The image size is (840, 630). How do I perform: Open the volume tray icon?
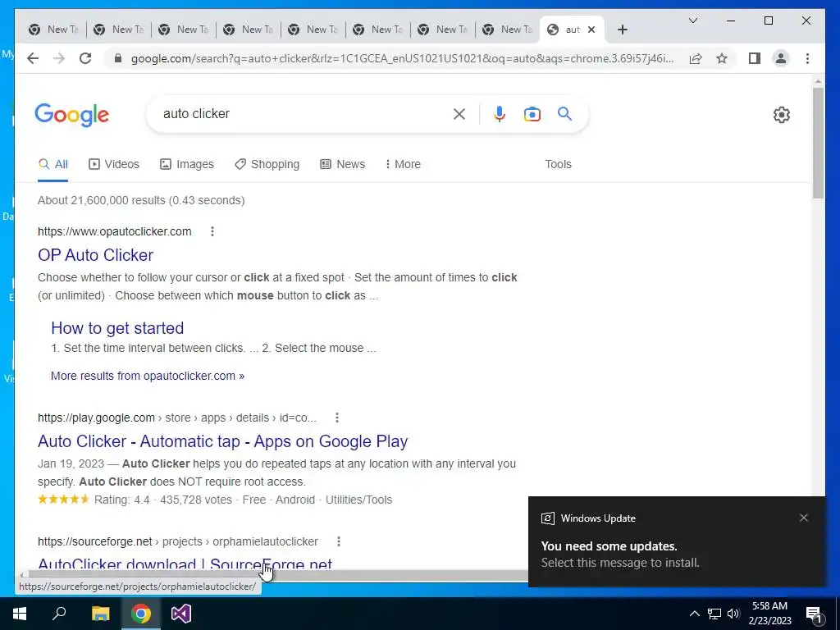733,614
